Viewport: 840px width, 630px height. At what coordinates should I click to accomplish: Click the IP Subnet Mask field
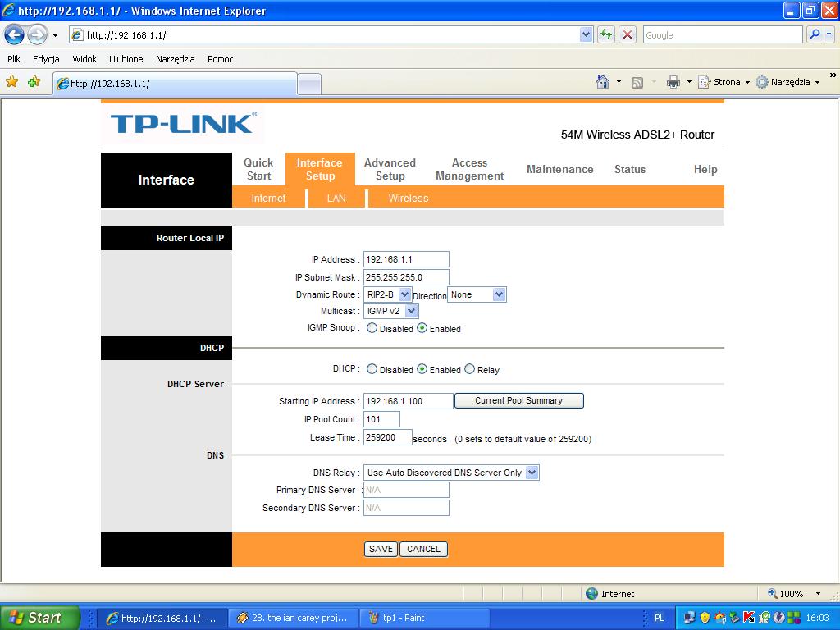pyautogui.click(x=406, y=277)
